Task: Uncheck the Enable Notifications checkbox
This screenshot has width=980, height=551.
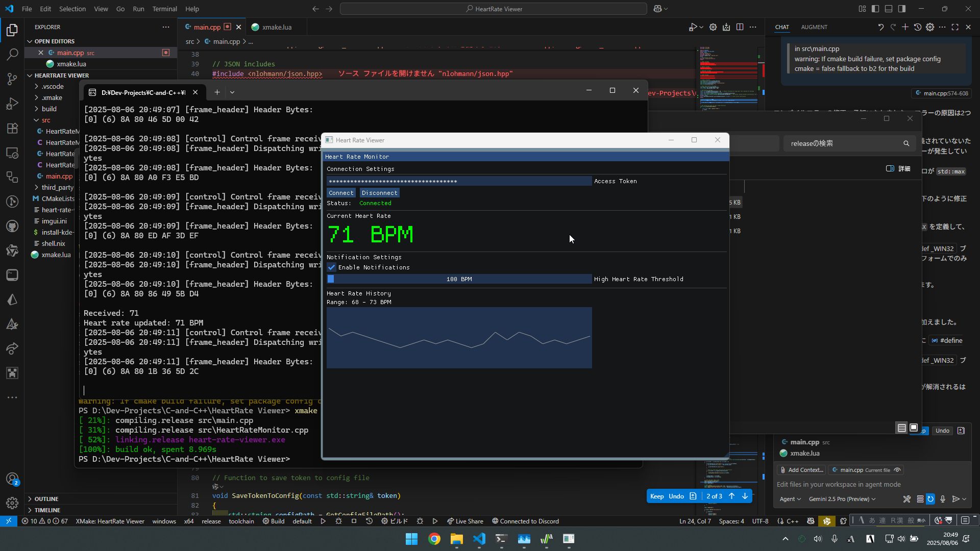Action: click(x=332, y=267)
